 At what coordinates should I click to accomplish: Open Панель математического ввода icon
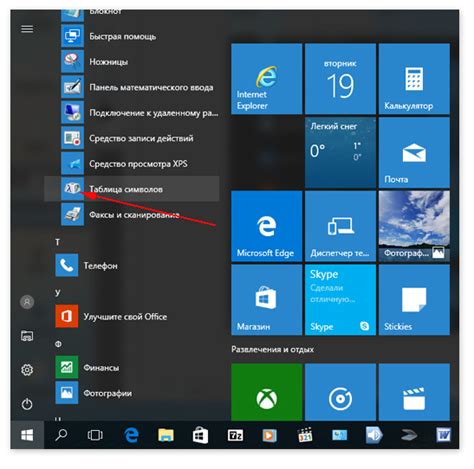72,87
